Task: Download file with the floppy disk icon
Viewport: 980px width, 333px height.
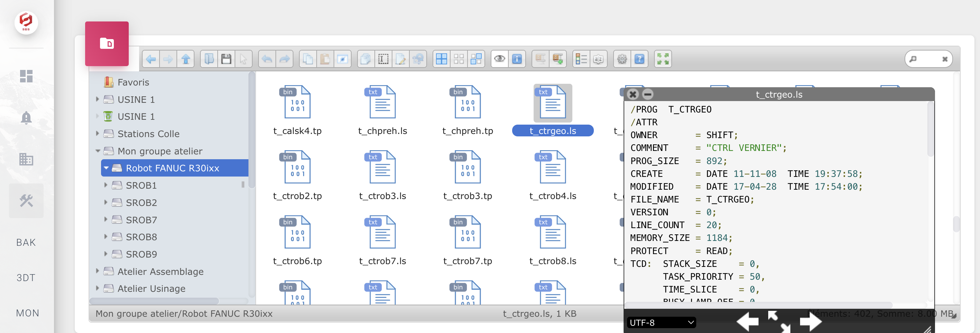Action: coord(226,59)
